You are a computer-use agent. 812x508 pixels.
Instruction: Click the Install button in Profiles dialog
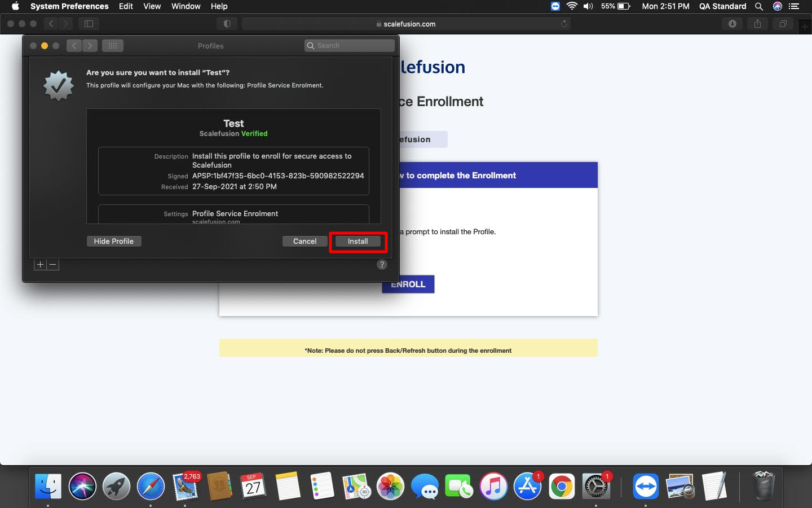coord(358,241)
